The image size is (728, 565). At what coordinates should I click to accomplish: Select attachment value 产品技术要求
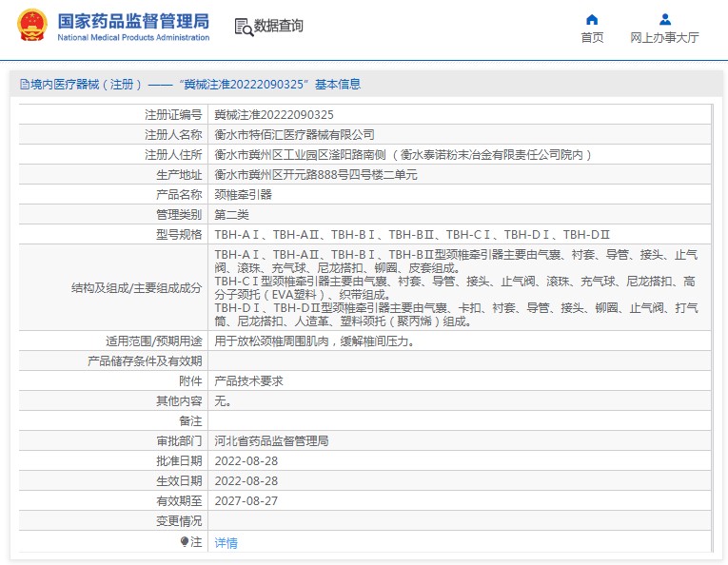point(248,380)
